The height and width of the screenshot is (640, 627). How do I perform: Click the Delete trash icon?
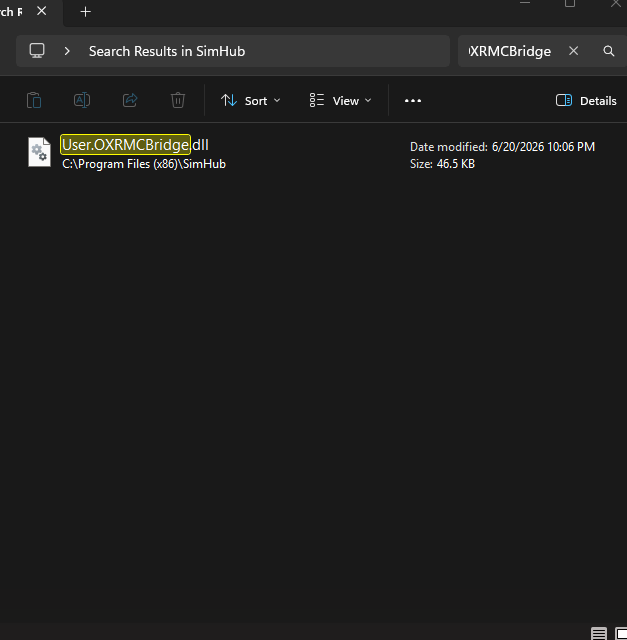[178, 100]
